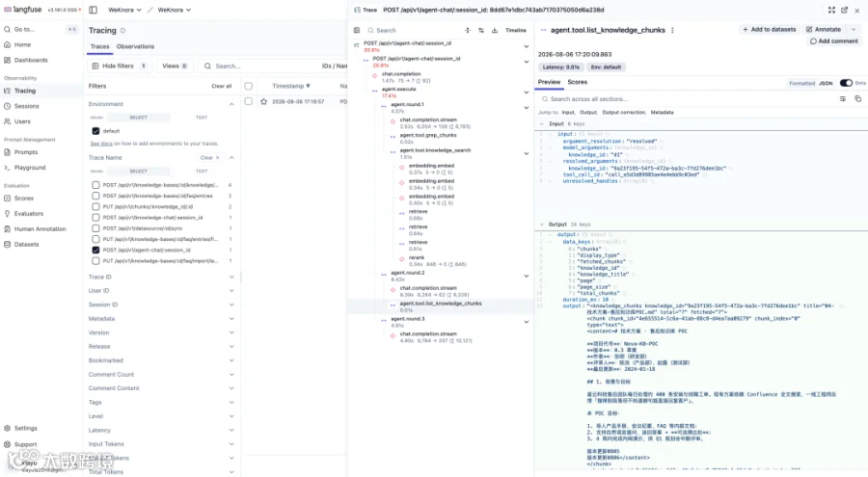Star the 17:19:57 trace row

point(263,102)
